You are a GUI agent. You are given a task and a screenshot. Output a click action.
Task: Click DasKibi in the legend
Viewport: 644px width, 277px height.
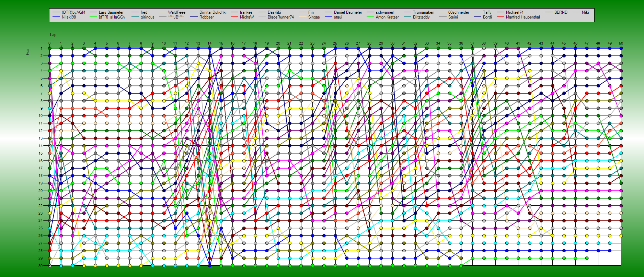pos(274,12)
